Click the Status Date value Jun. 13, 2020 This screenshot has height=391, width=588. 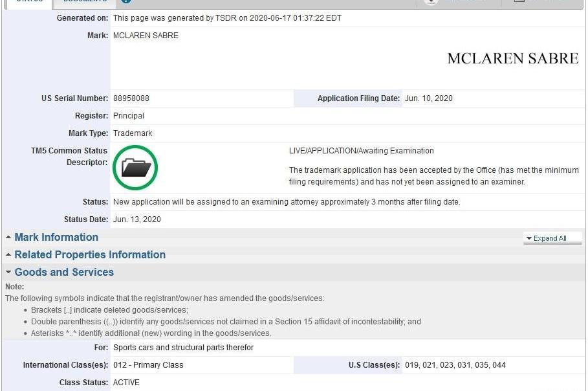point(137,219)
